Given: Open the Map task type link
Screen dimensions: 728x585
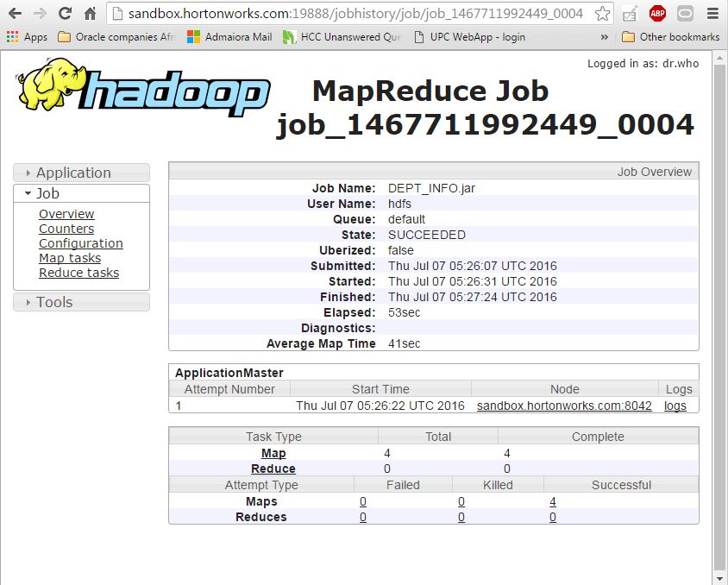Looking at the screenshot, I should tap(273, 453).
